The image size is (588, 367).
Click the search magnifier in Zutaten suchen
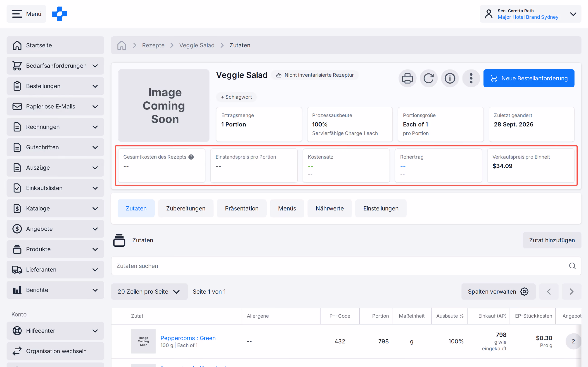(572, 266)
